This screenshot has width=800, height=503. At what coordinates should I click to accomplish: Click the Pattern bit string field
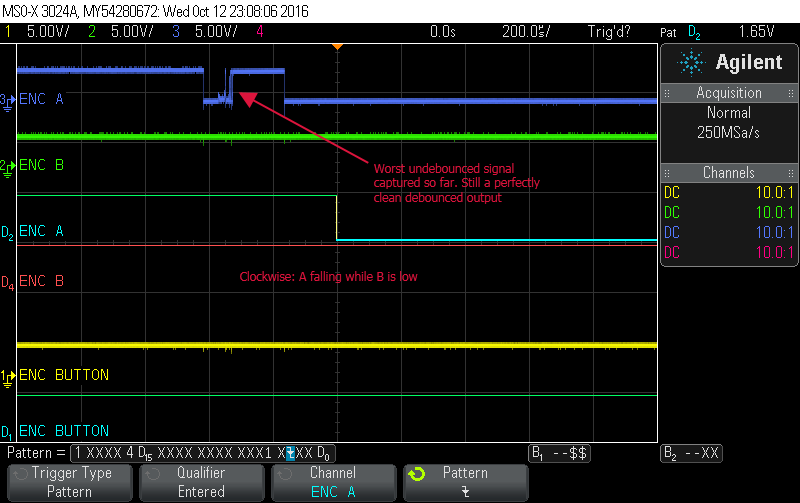[x=200, y=453]
